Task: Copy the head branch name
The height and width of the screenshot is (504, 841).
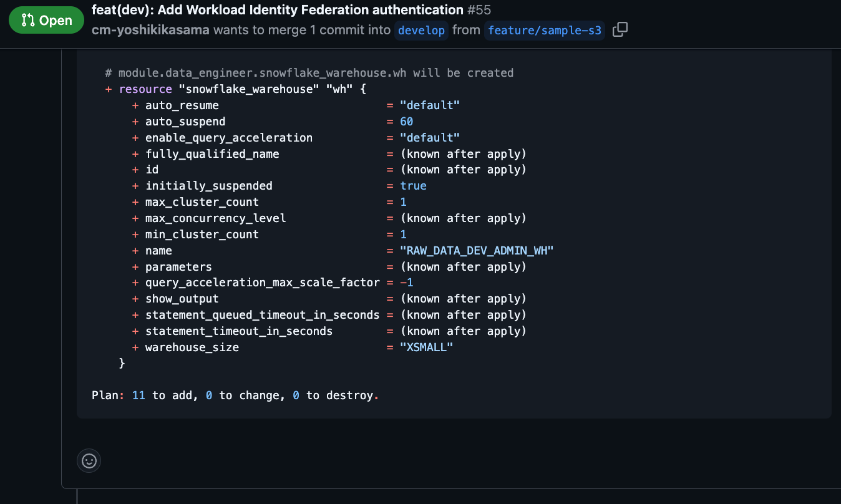Action: click(x=620, y=30)
